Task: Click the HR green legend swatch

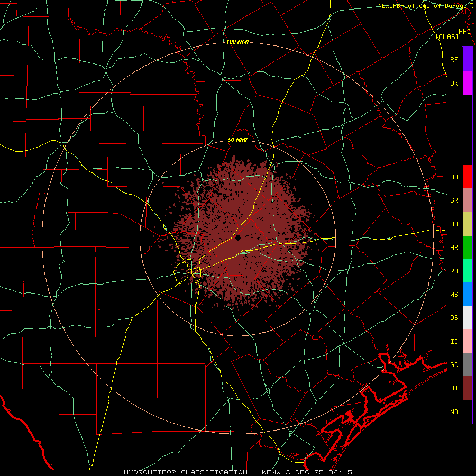Action: click(x=467, y=248)
